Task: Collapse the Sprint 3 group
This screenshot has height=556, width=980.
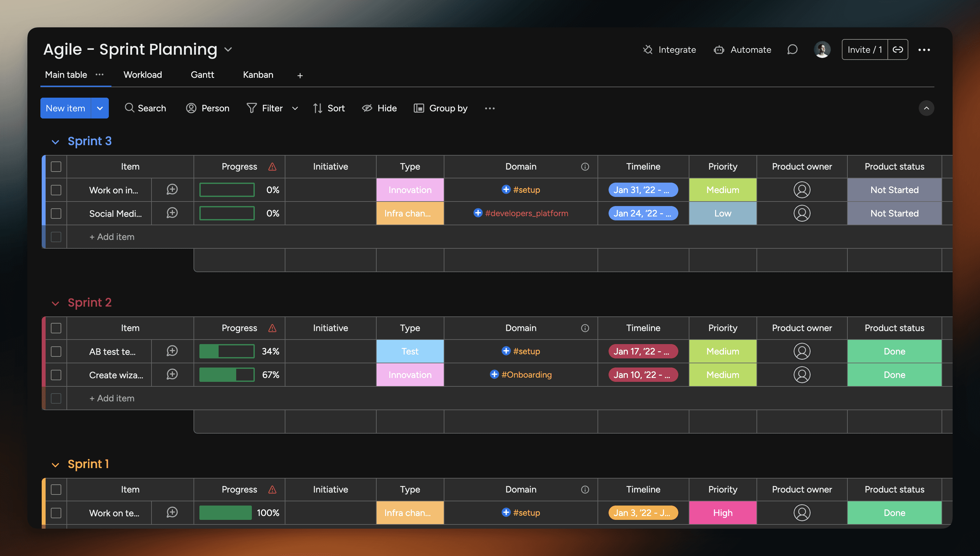Action: click(x=55, y=142)
